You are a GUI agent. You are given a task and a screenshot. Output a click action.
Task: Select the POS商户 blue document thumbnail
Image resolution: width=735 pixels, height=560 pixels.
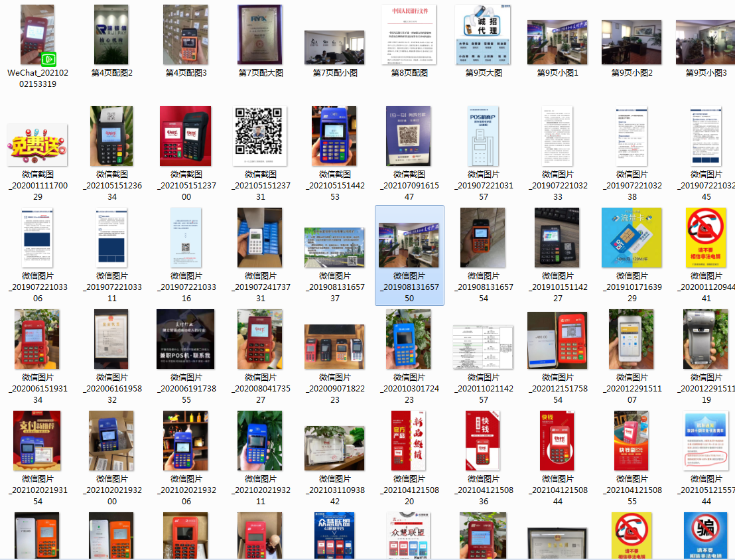click(x=483, y=136)
